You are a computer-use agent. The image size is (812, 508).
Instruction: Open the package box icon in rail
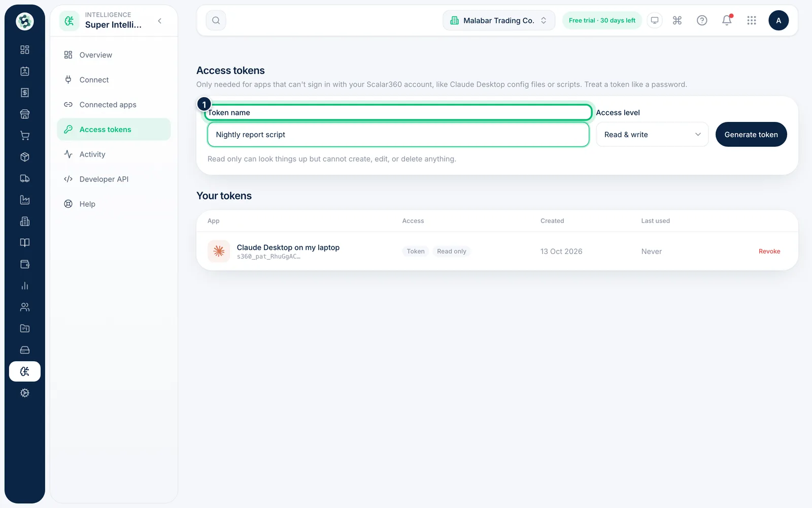coord(24,157)
